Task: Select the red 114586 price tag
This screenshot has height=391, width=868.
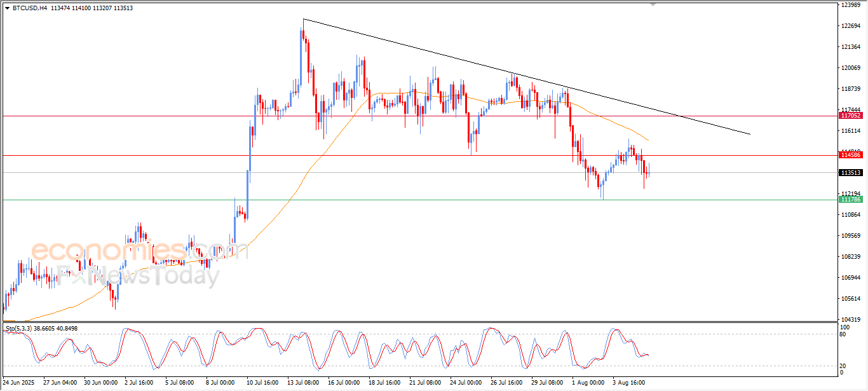Action: (x=850, y=155)
